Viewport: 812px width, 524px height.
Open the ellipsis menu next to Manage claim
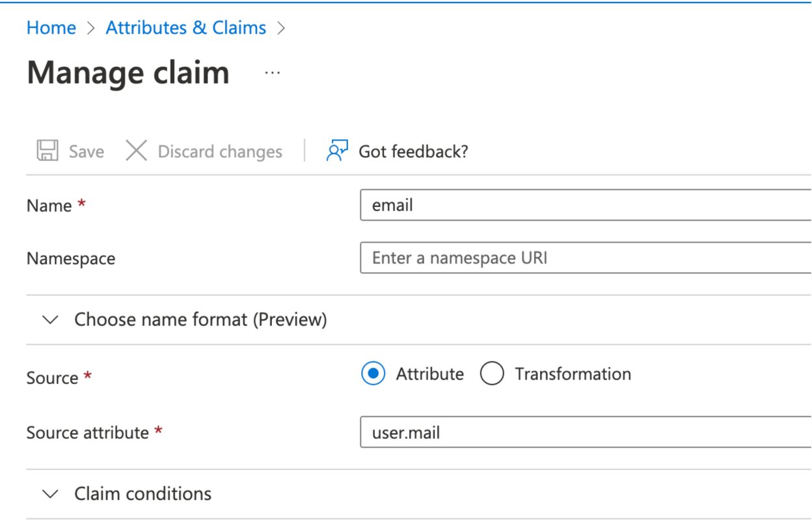[272, 72]
